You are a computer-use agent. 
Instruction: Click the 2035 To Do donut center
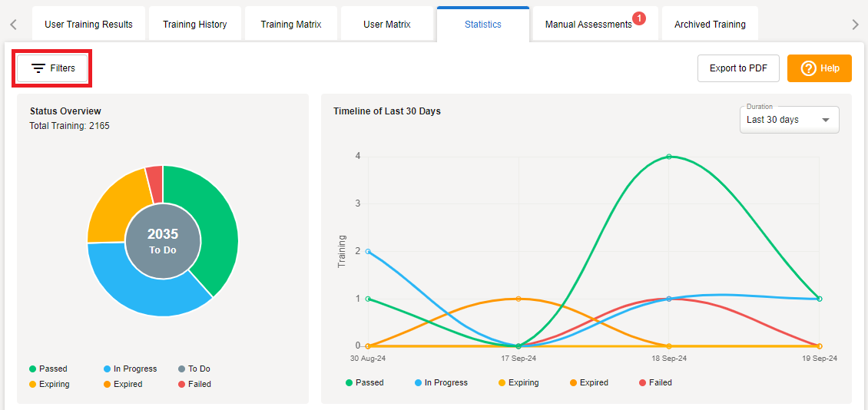coord(163,241)
